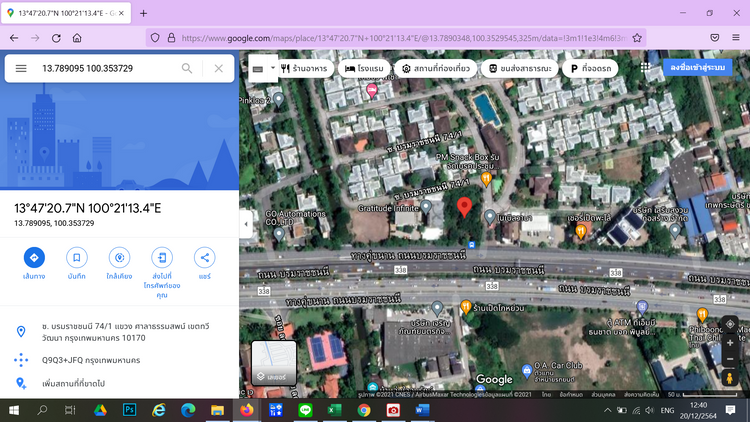The width and height of the screenshot is (750, 422).
Task: Open the Google apps grid icon
Action: pos(645,67)
